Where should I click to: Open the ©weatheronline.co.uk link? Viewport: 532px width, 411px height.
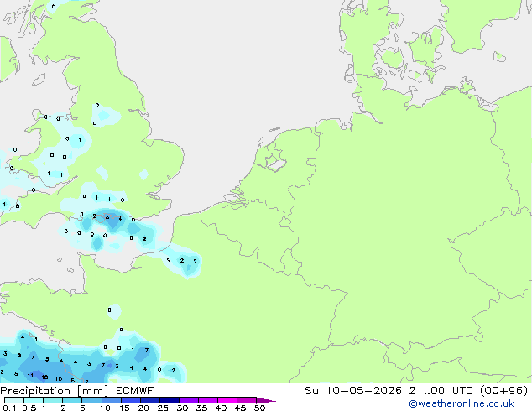click(462, 403)
